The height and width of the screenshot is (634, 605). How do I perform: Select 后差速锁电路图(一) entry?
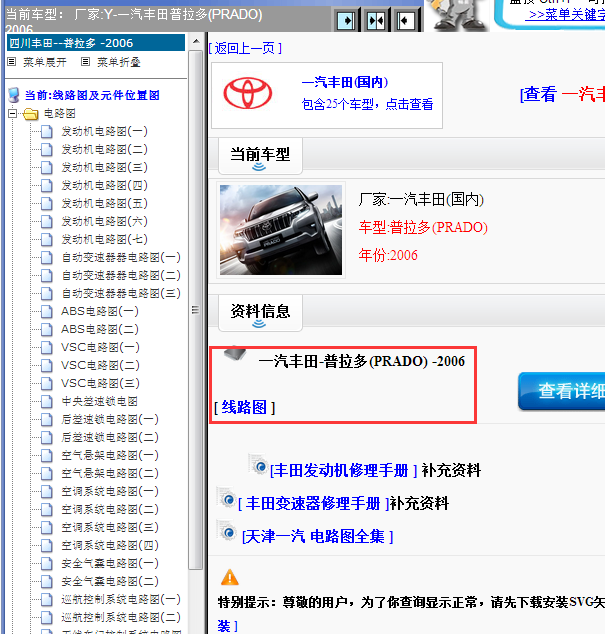point(110,419)
